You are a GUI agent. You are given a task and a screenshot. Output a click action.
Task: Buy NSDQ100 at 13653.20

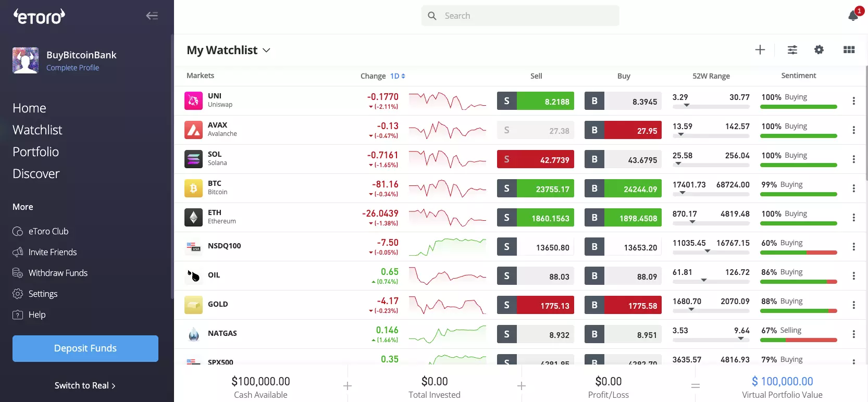[623, 247]
